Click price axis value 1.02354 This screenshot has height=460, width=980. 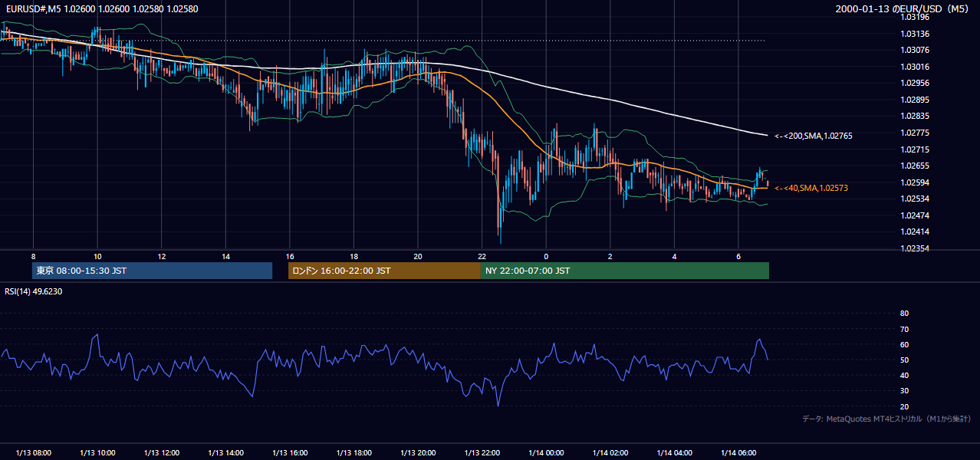click(915, 248)
